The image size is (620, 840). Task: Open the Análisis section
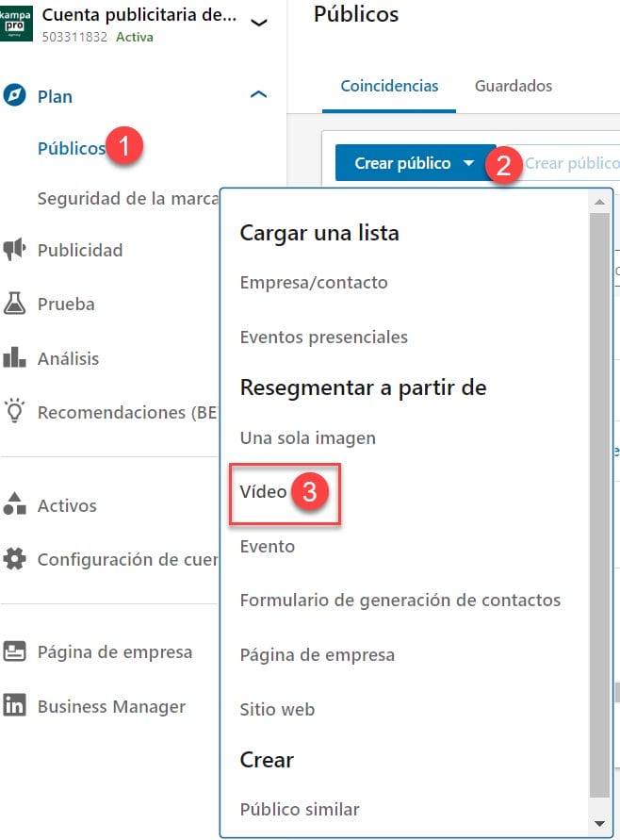[x=68, y=358]
